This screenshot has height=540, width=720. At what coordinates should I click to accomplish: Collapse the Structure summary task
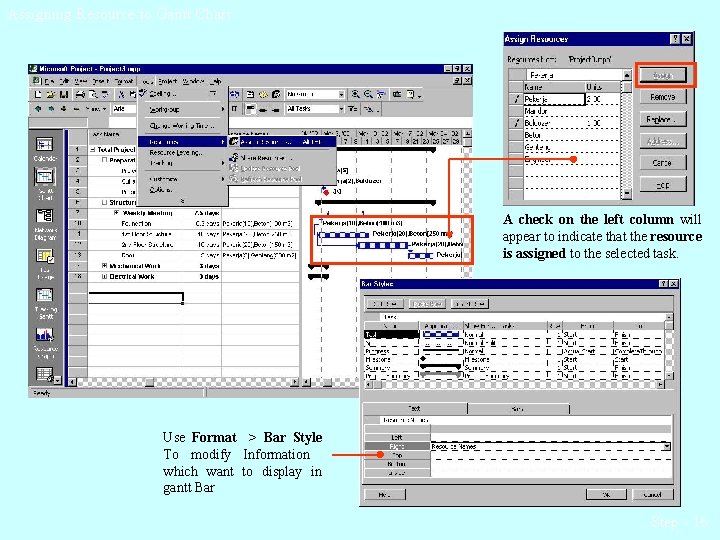[105, 202]
